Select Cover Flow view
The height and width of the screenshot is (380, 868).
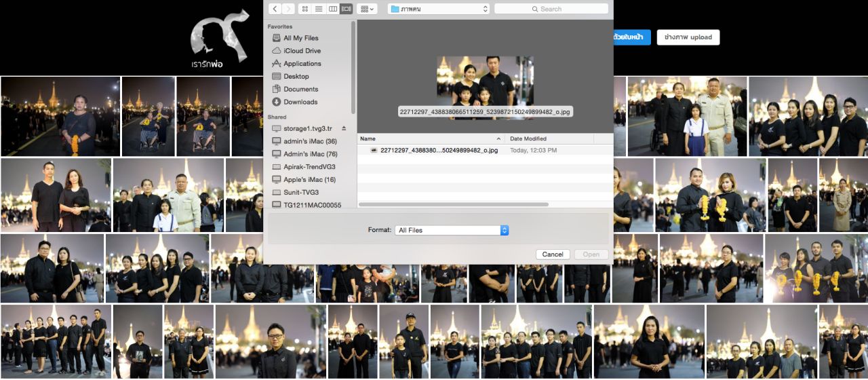tap(347, 9)
